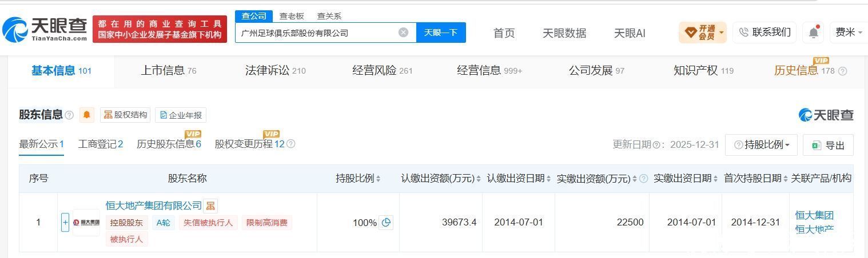Open the 经营信息 tab

tap(489, 71)
